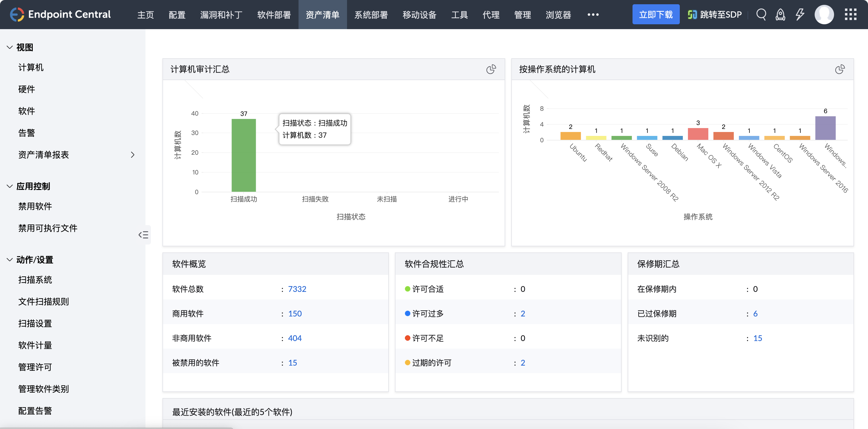Collapse the 应用控制 section
This screenshot has height=429, width=868.
(9, 186)
